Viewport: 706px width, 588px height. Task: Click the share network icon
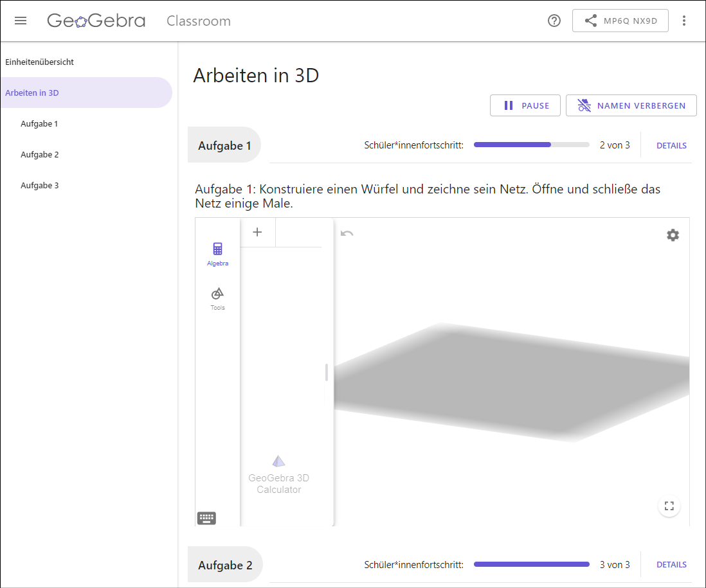[590, 21]
